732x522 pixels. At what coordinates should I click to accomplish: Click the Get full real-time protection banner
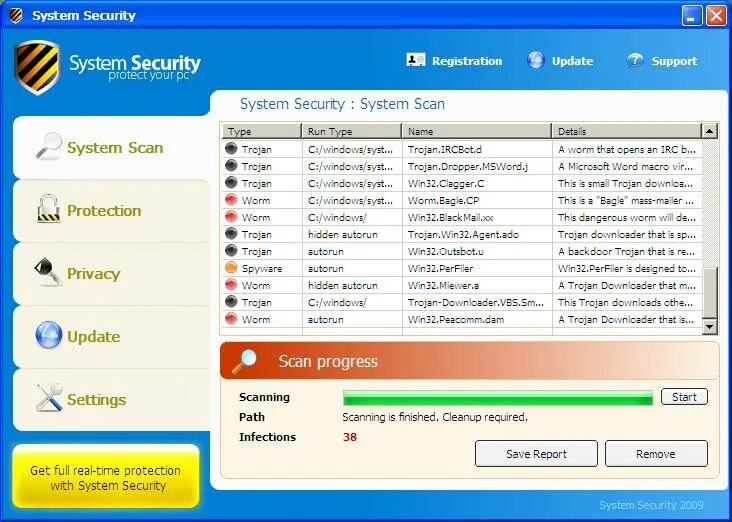coord(106,477)
